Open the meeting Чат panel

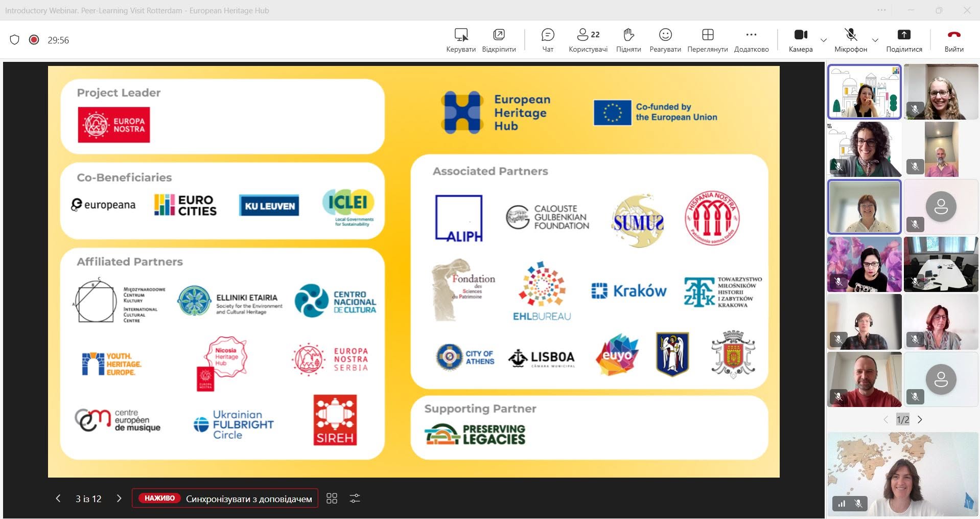tap(548, 40)
